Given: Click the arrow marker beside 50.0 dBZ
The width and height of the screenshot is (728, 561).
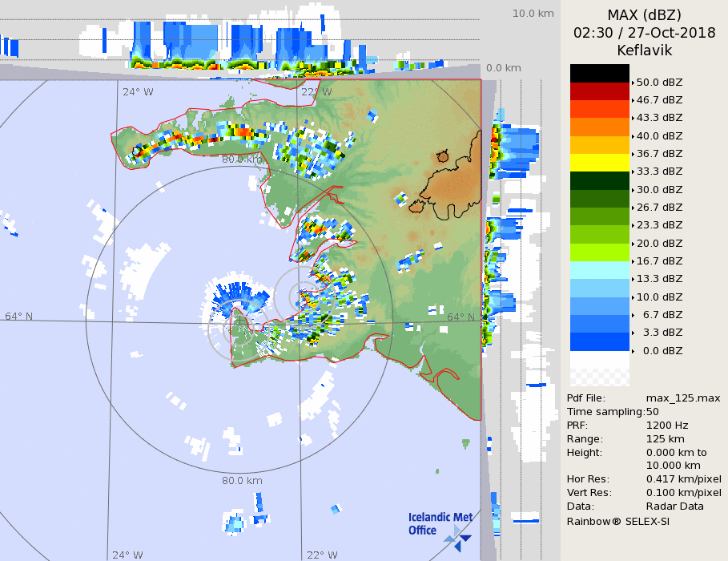Looking at the screenshot, I should 633,83.
